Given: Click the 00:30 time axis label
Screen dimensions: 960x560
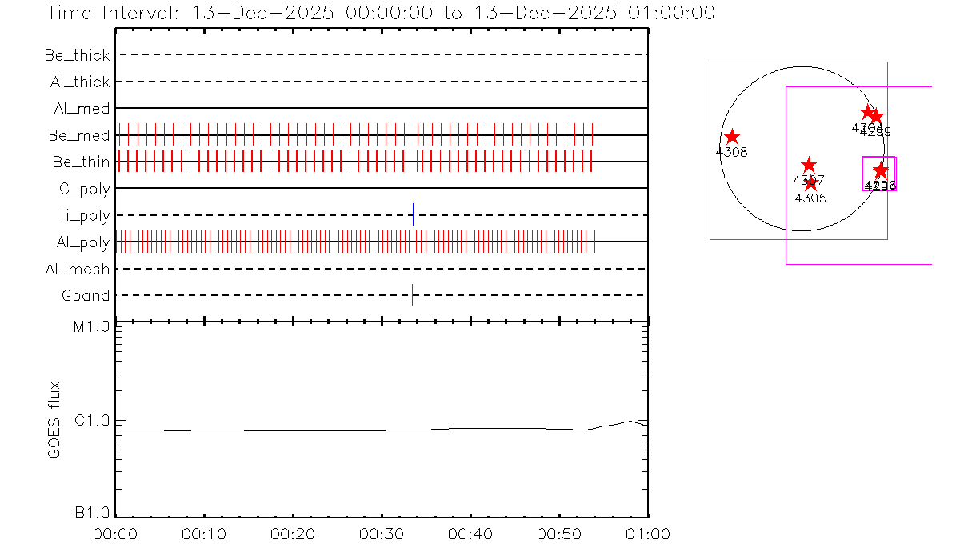Looking at the screenshot, I should coord(382,534).
